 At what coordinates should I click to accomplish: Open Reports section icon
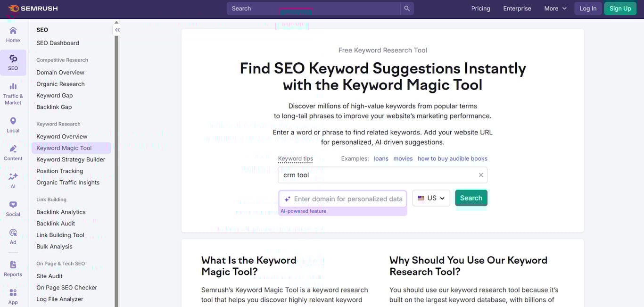pos(13,269)
